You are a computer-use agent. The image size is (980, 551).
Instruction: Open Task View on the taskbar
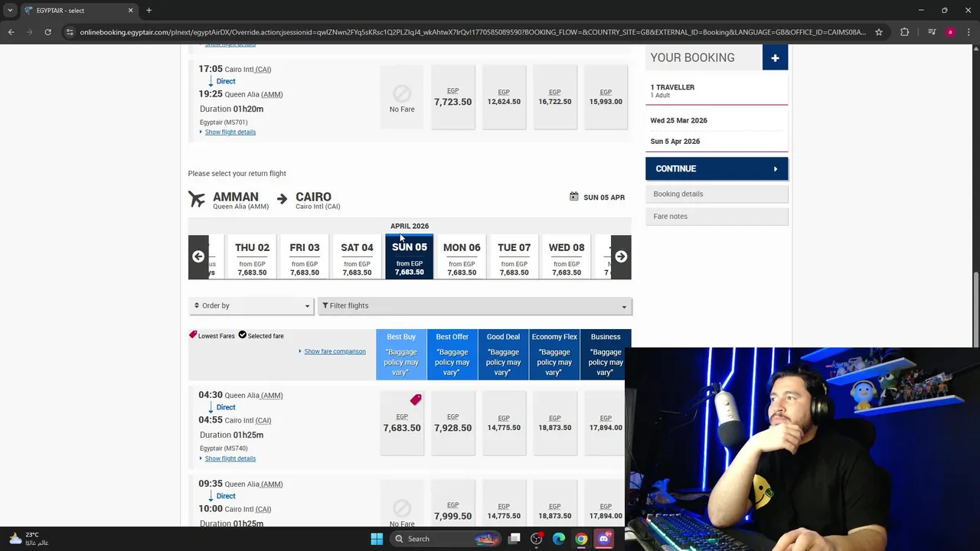pos(514,539)
